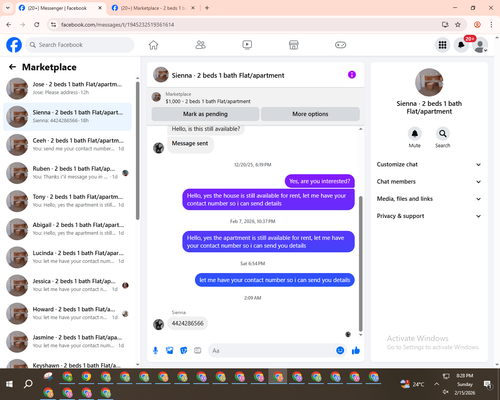Open Windows notification center icon
This screenshot has height=400, width=500.
tap(488, 385)
